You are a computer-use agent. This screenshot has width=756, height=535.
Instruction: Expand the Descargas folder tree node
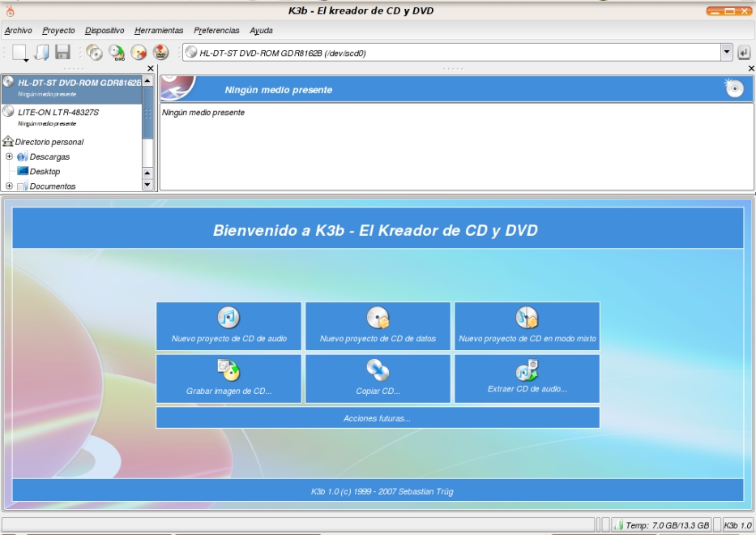[x=9, y=156]
